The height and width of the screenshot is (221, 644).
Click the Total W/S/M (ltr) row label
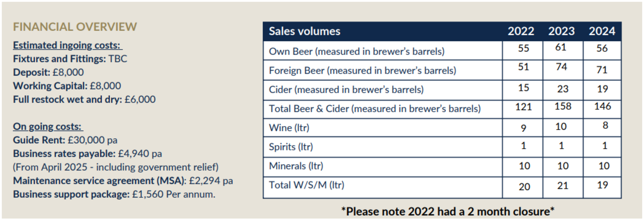307,185
